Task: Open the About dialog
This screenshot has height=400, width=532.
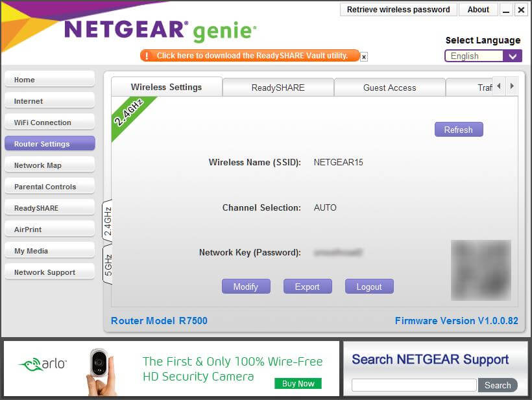Action: (478, 10)
